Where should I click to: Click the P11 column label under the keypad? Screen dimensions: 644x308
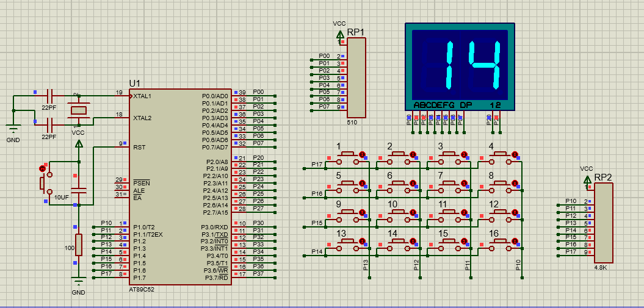click(468, 265)
